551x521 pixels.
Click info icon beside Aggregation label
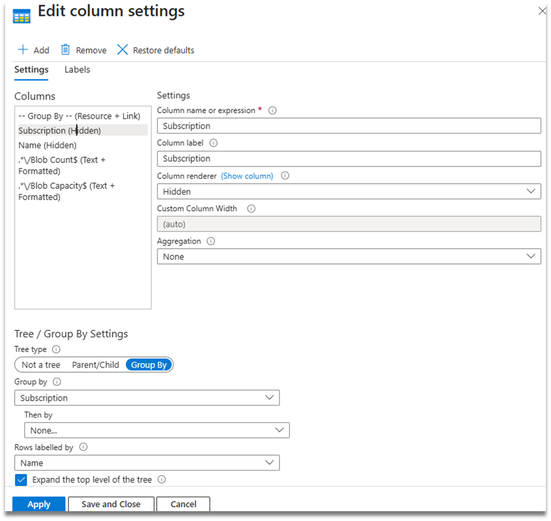pos(210,241)
